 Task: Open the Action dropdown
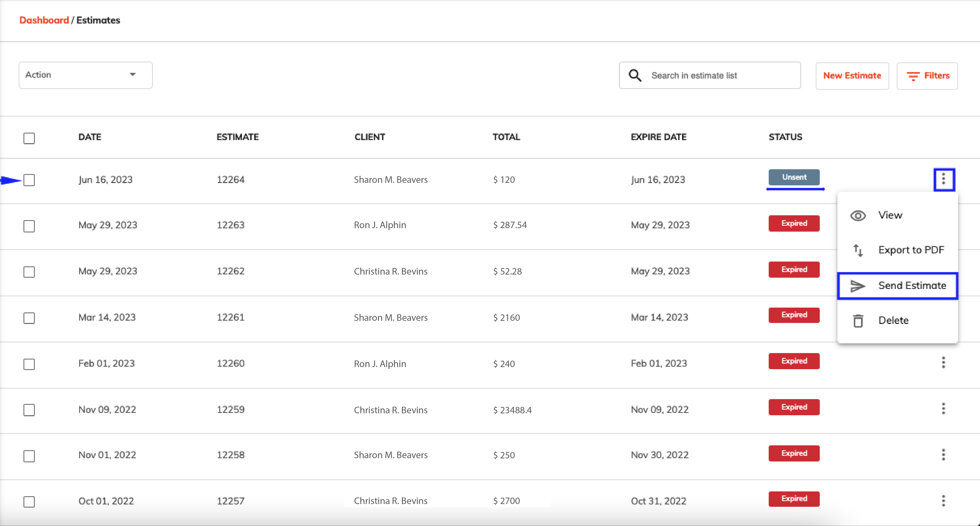pos(86,75)
